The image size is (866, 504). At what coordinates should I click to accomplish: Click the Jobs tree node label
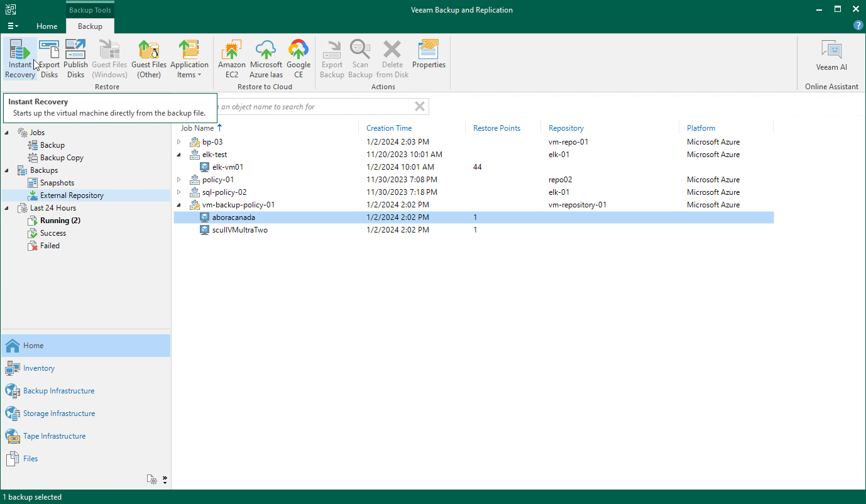(x=37, y=133)
